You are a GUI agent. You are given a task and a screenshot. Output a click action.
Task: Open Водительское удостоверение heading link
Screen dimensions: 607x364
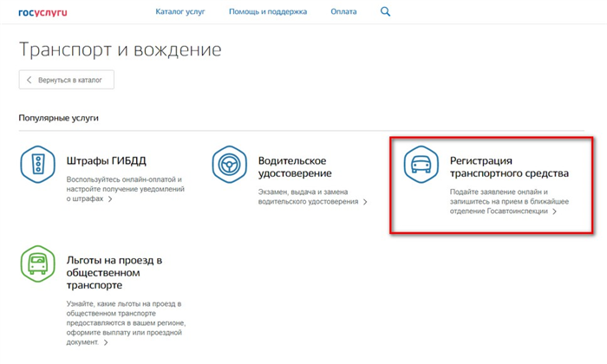(295, 166)
